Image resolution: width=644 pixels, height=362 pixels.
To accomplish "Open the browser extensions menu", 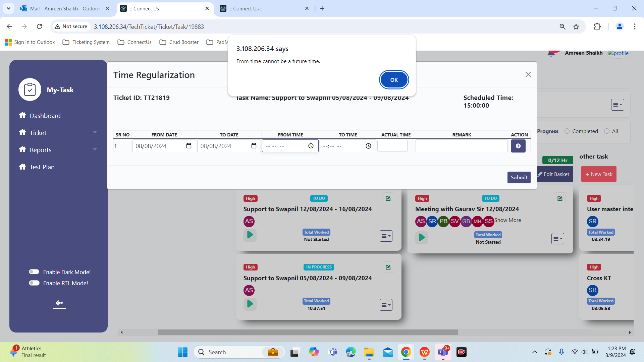I will click(597, 26).
